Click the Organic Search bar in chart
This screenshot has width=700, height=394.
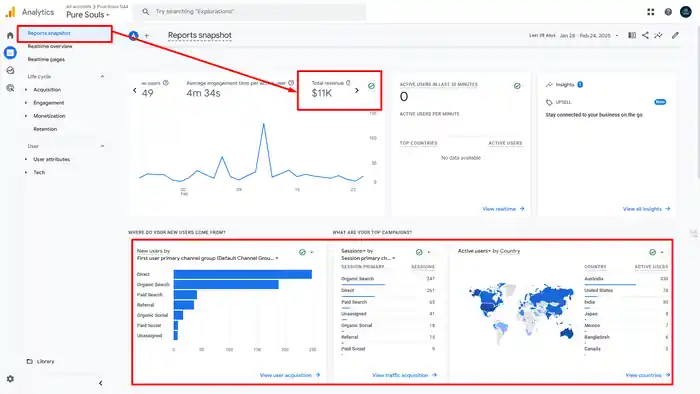pyautogui.click(x=226, y=285)
